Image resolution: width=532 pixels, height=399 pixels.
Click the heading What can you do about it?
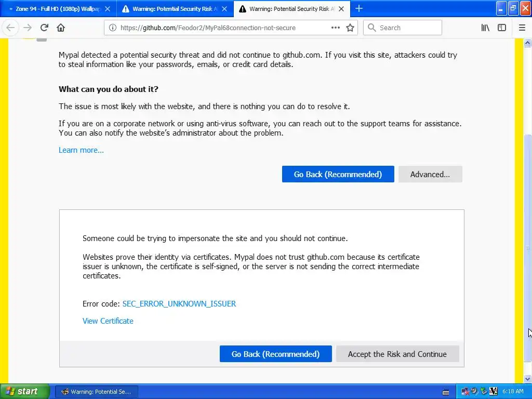tap(108, 89)
